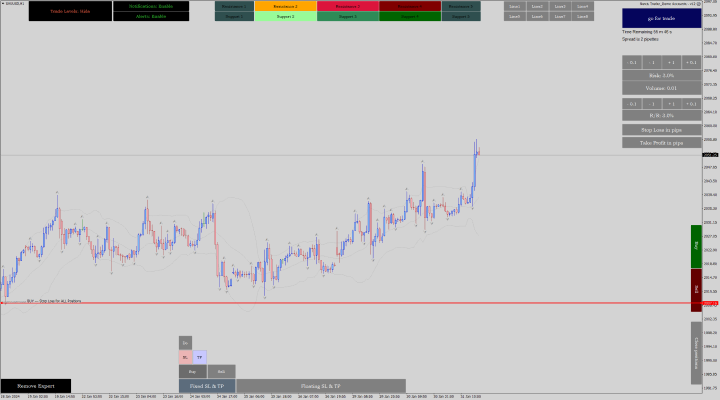
Task: Click the Line8 button
Action: pyautogui.click(x=584, y=17)
